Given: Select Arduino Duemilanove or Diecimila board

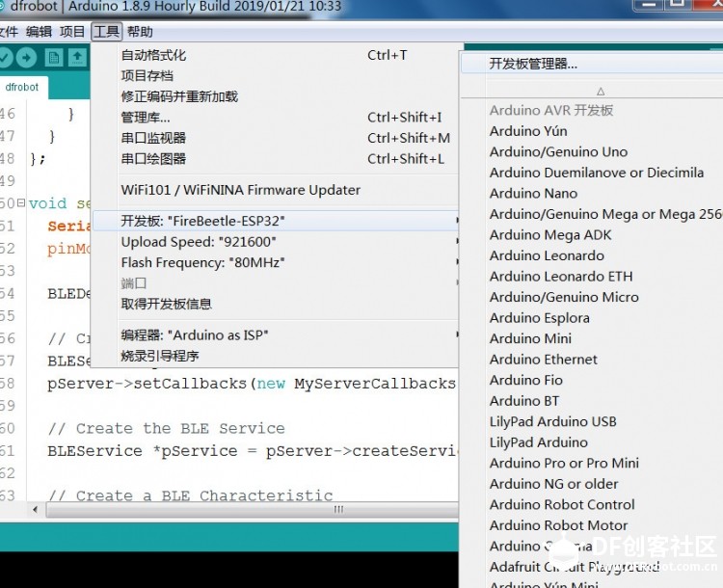Looking at the screenshot, I should point(592,173).
